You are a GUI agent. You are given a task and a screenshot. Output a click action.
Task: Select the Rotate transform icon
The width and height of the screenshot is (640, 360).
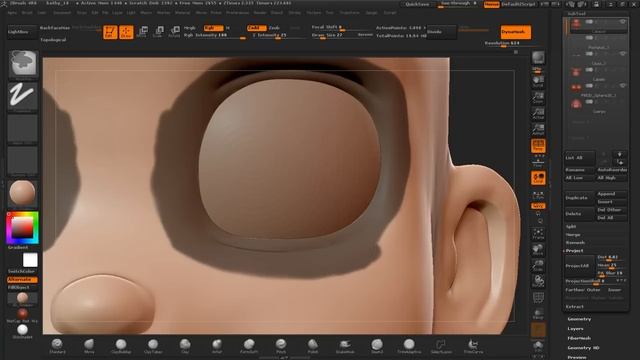click(x=174, y=32)
